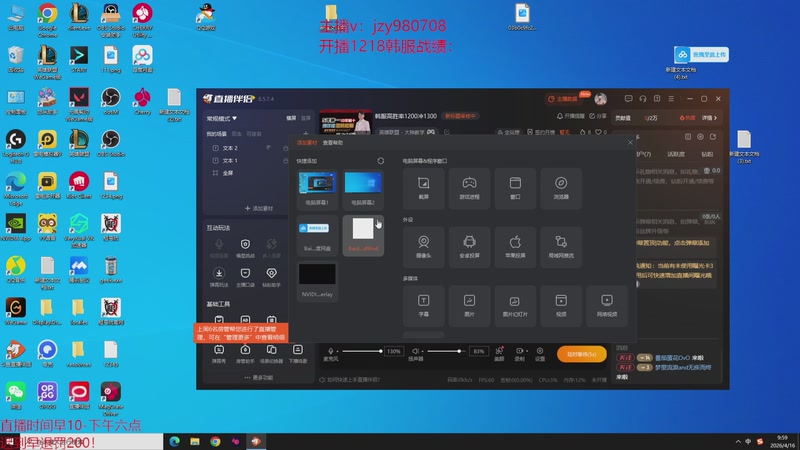This screenshot has width=800, height=450.
Task: Open the 常规模式 mode dropdown
Action: tap(221, 118)
